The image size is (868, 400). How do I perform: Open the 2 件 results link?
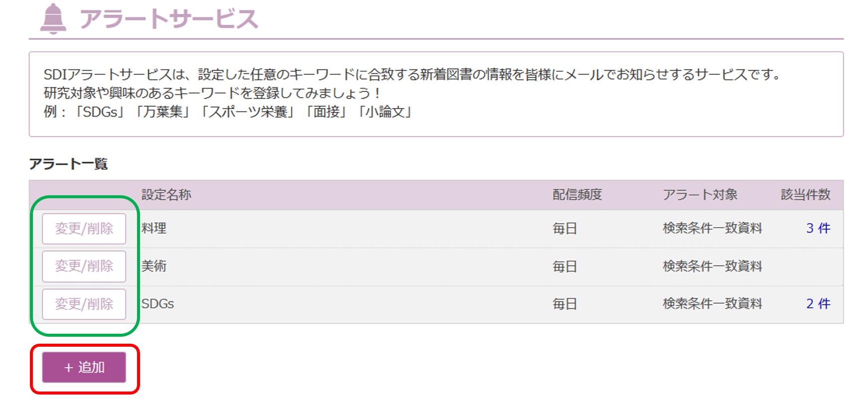point(818,303)
